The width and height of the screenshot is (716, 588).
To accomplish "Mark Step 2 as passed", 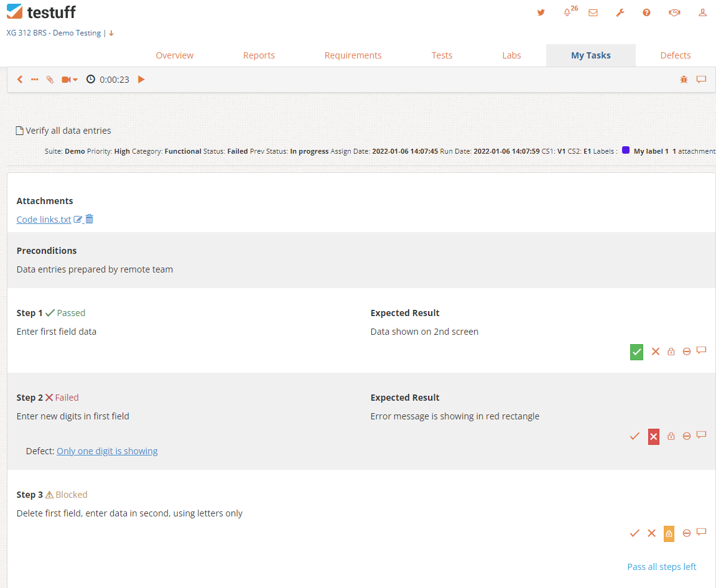I will click(635, 436).
